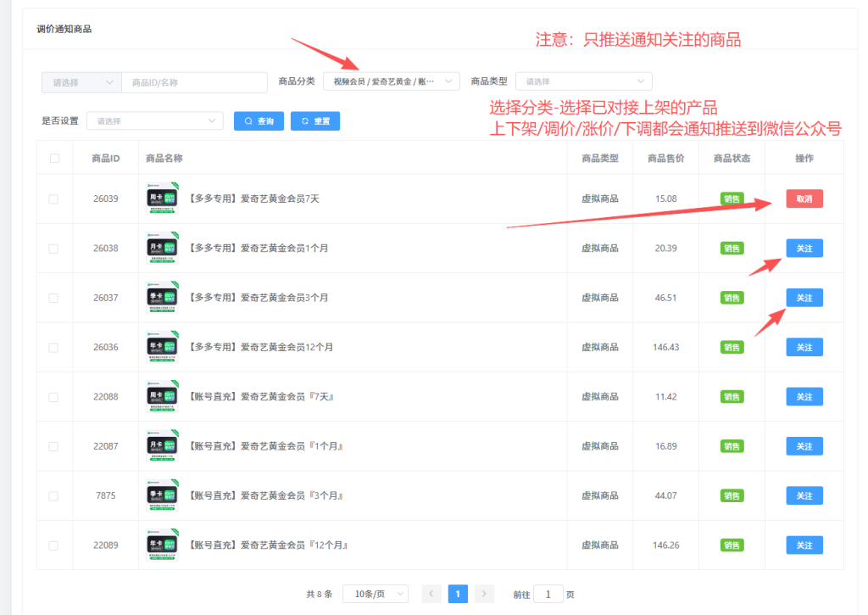Click 关注 for product 26037

click(x=804, y=298)
